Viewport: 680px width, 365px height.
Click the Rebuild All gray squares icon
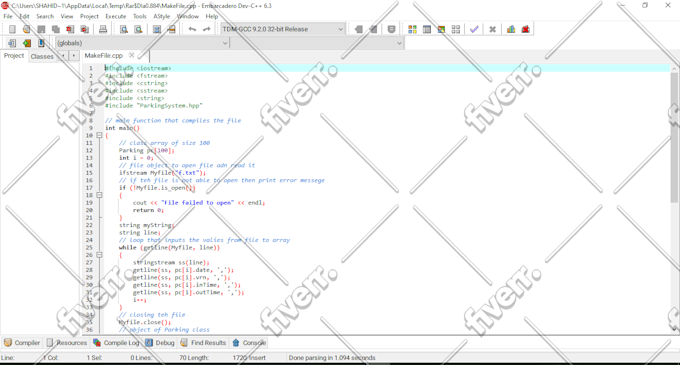tap(456, 29)
